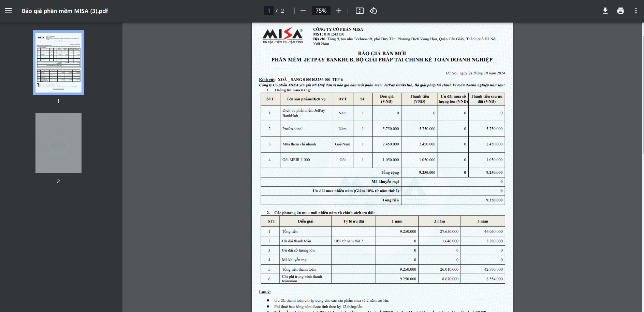644x312 pixels.
Task: Click the 'Gói MEIR 1.000' table cell
Action: (296, 160)
